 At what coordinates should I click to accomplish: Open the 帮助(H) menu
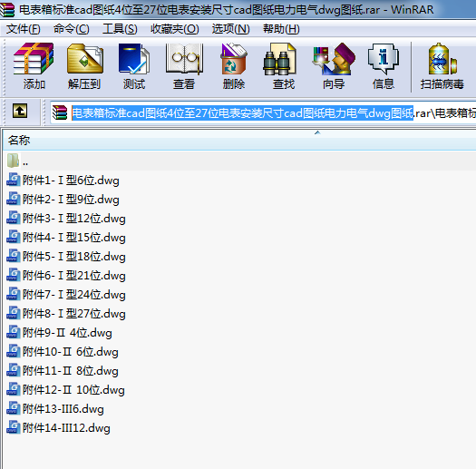[281, 29]
